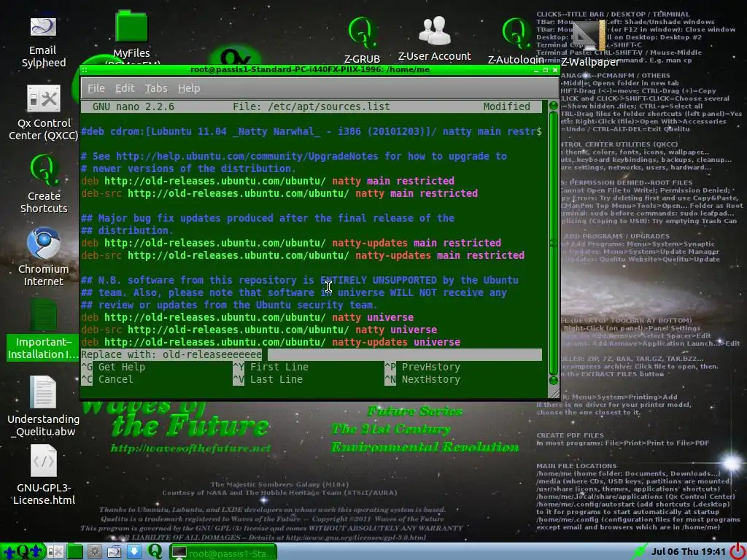Click the '^G Get Help' nano shortcut text
This screenshot has width=747, height=560.
(113, 367)
